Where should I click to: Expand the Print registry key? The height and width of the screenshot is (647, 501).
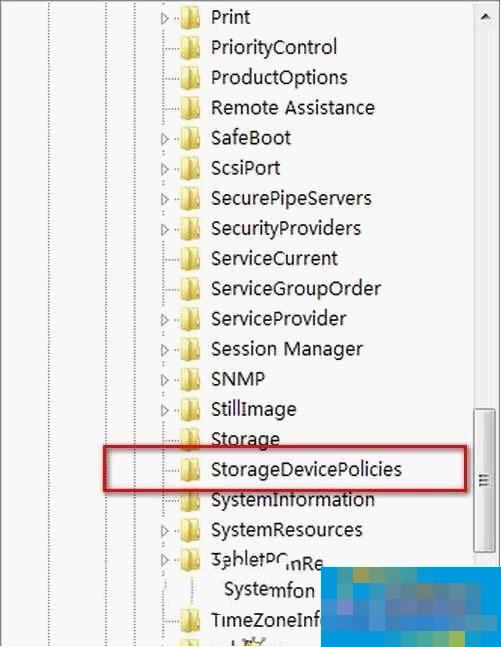click(x=165, y=18)
